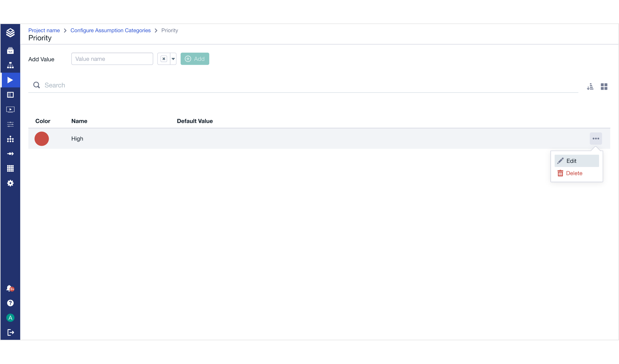Viewport: 619px width, 364px height.
Task: Open the sliders filter sidebar icon
Action: [10, 124]
